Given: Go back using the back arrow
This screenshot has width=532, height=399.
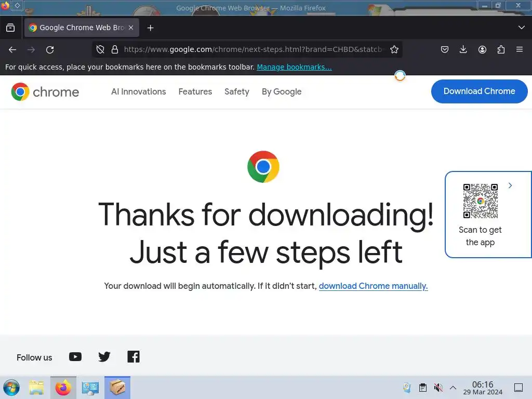Looking at the screenshot, I should (x=12, y=49).
